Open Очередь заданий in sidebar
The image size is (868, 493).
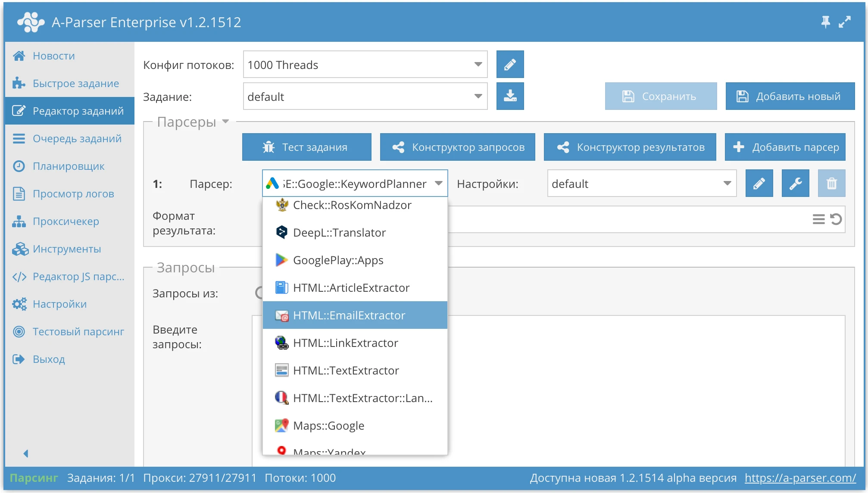click(77, 138)
